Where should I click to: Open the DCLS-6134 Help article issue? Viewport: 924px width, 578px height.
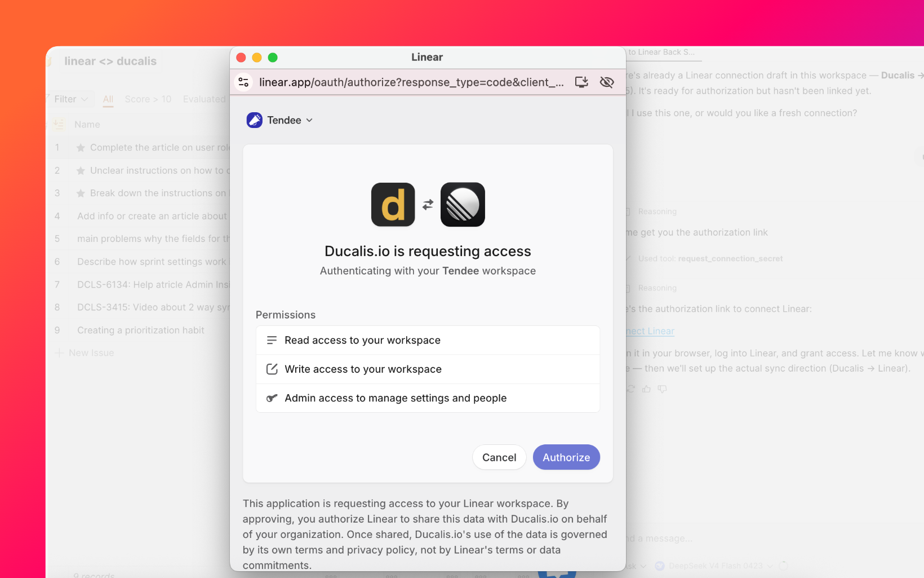point(153,285)
